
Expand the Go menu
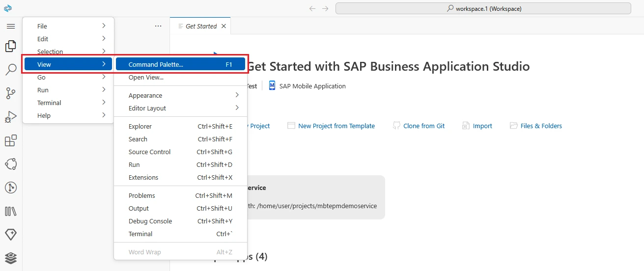point(68,77)
